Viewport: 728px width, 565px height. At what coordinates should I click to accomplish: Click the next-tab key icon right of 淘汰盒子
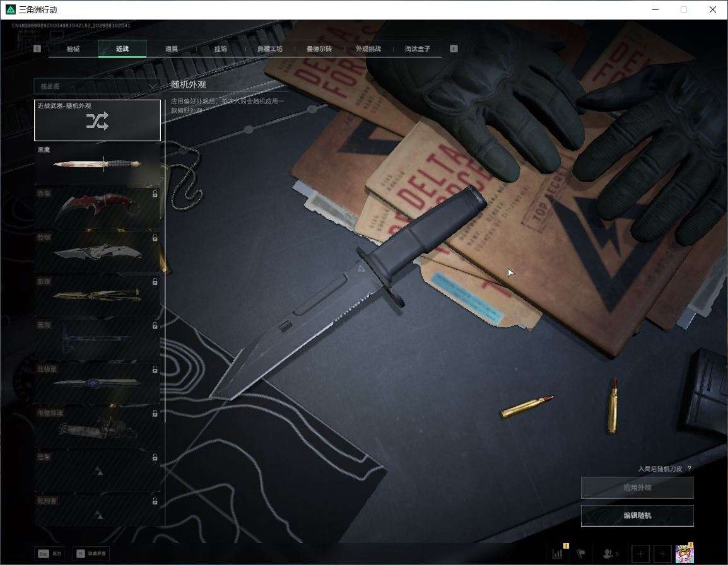click(454, 49)
